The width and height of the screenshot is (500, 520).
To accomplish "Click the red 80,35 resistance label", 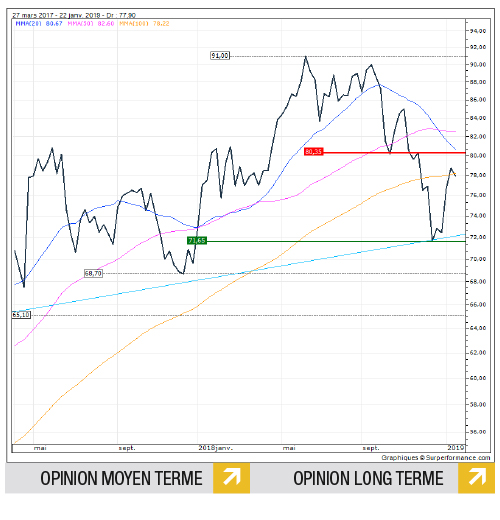I will click(313, 152).
